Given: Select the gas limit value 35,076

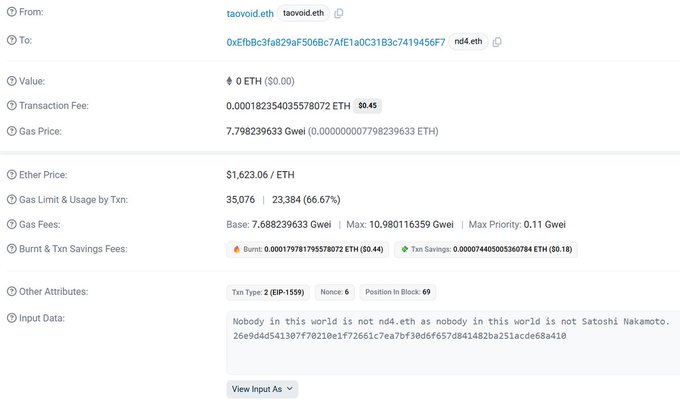Looking at the screenshot, I should [x=241, y=199].
